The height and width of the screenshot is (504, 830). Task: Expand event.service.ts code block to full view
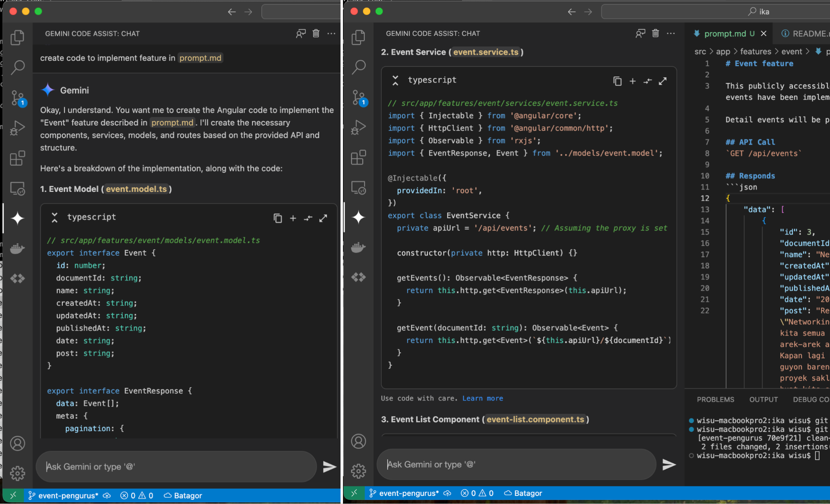pos(663,81)
